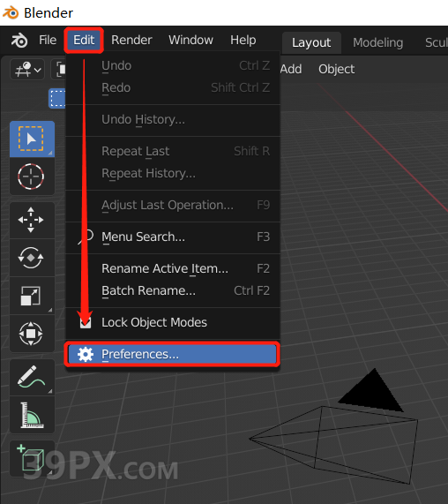
Task: Click Repeat History entry
Action: tap(173, 173)
